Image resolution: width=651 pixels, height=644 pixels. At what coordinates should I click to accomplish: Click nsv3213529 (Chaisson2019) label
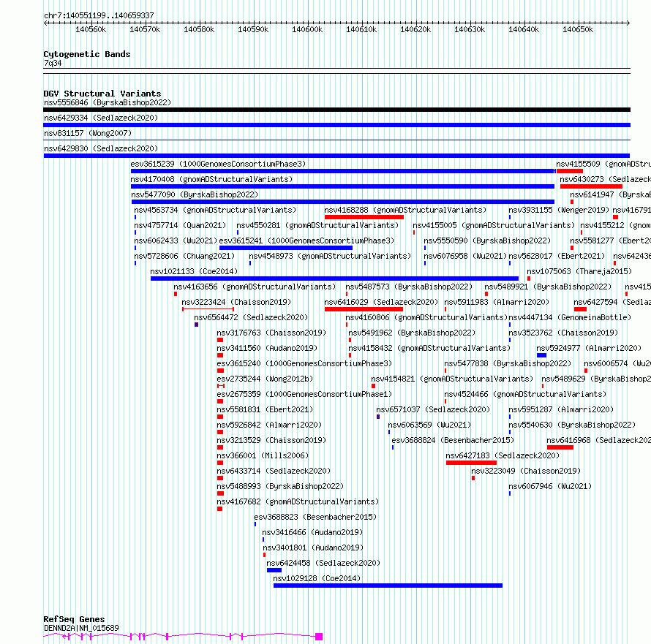[x=271, y=440]
